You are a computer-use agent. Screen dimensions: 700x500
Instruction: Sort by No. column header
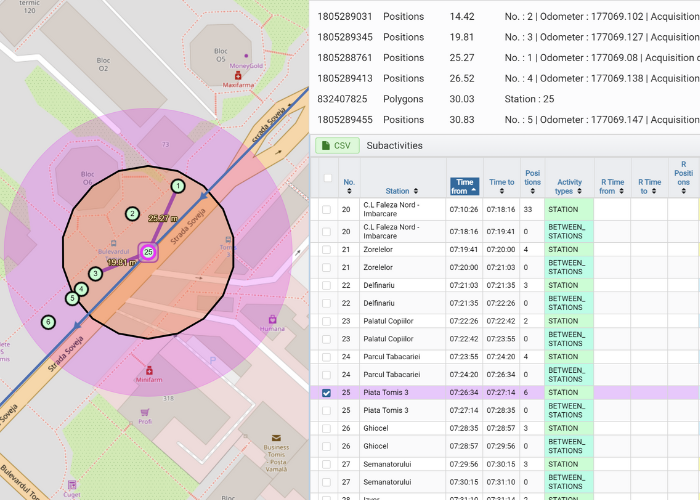coord(348,182)
